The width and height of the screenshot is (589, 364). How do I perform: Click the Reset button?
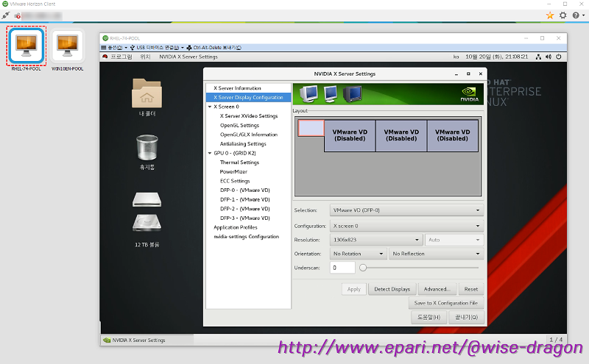click(x=471, y=289)
